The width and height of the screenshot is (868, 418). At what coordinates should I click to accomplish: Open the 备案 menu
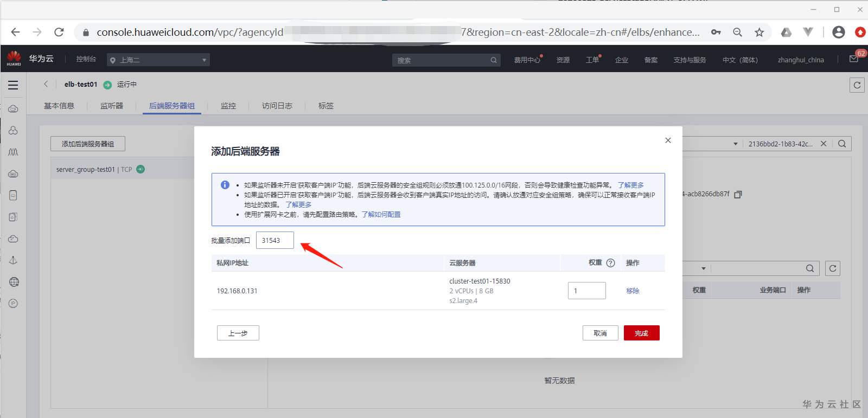click(651, 60)
